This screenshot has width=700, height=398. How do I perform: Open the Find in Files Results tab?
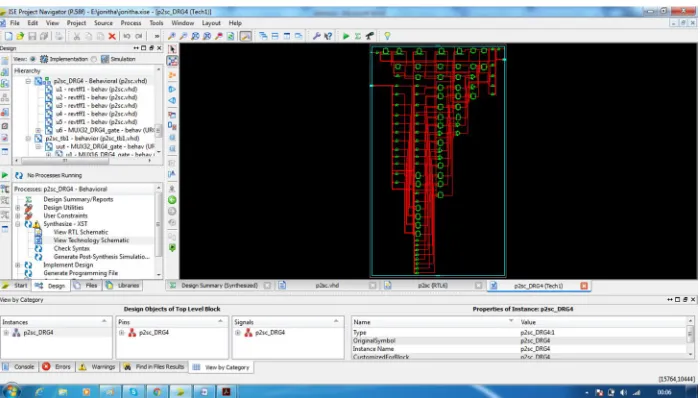coord(154,367)
